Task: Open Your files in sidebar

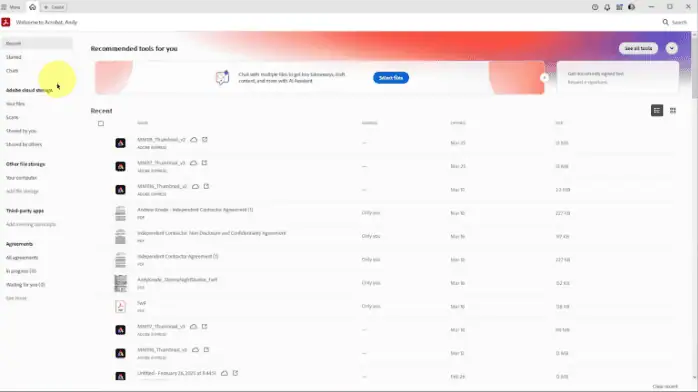Action: coord(15,104)
